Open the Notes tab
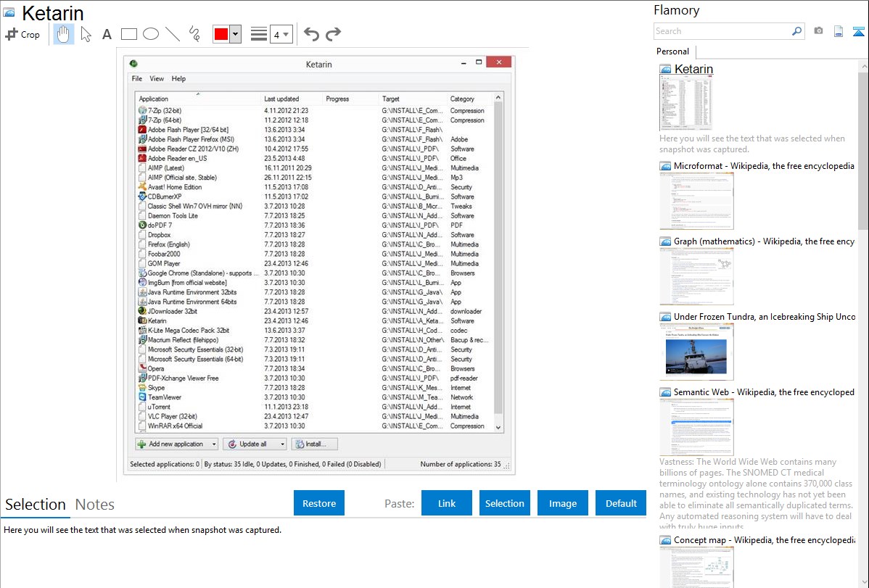This screenshot has height=588, width=869. [95, 505]
